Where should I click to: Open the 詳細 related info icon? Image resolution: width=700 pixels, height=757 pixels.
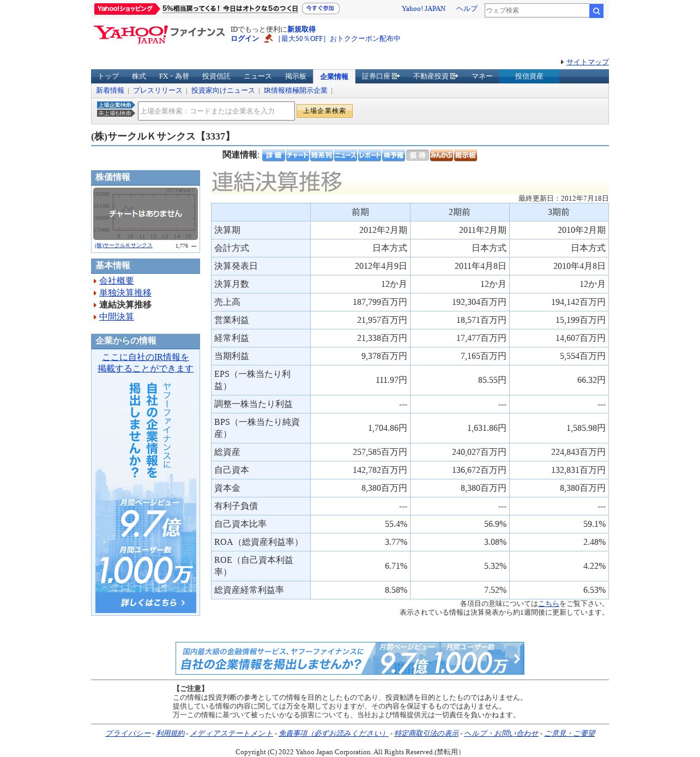coord(273,155)
